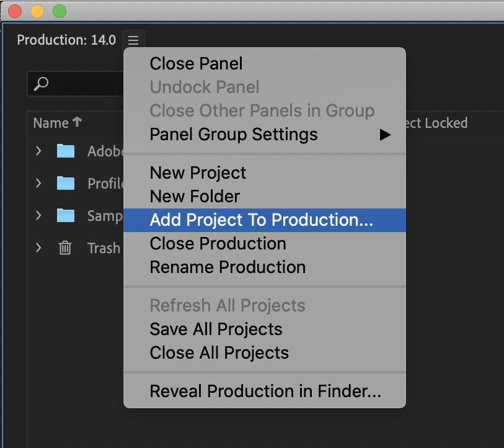Click the Samp folder icon
This screenshot has height=448, width=504.
pyautogui.click(x=65, y=215)
